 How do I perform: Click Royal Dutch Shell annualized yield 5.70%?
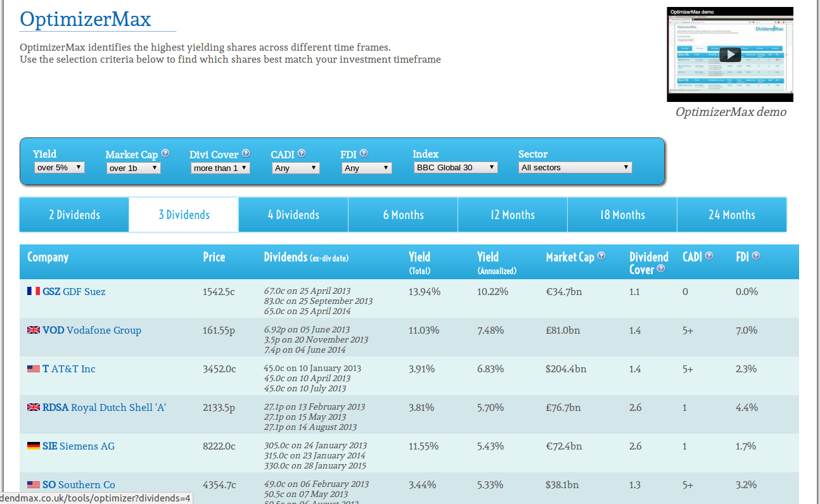490,407
